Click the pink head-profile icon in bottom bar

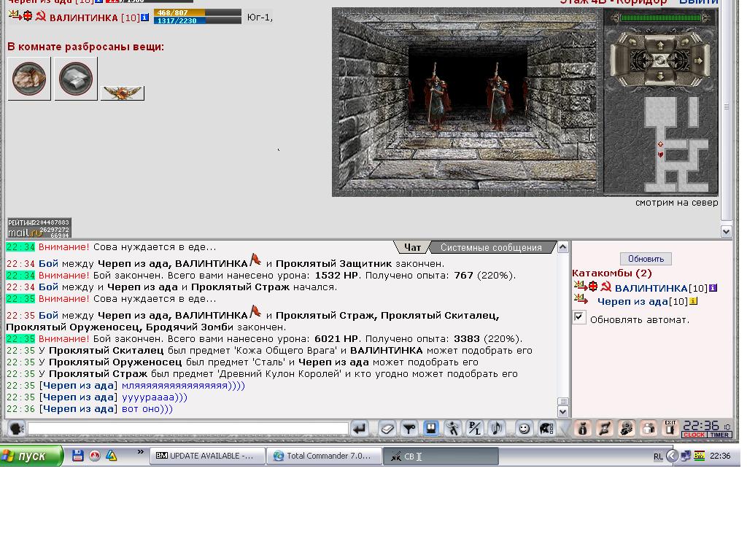click(626, 429)
